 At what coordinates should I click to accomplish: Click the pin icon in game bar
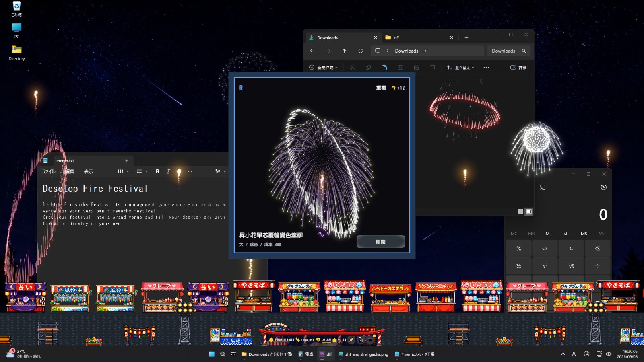tap(352, 340)
